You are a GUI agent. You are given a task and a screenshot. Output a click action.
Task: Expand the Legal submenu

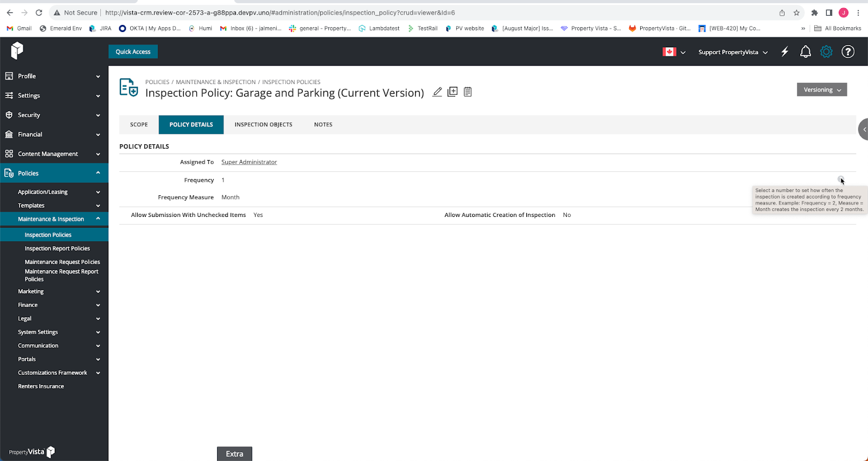[54, 318]
